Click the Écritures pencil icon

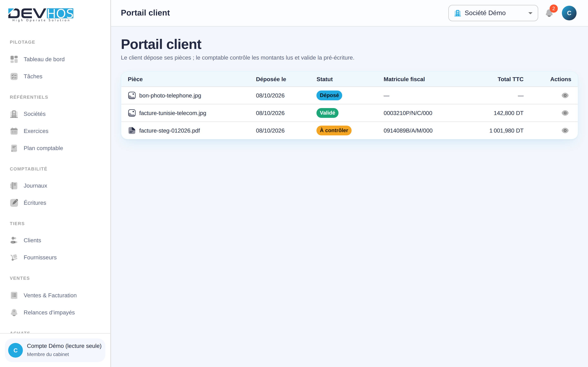pos(14,203)
